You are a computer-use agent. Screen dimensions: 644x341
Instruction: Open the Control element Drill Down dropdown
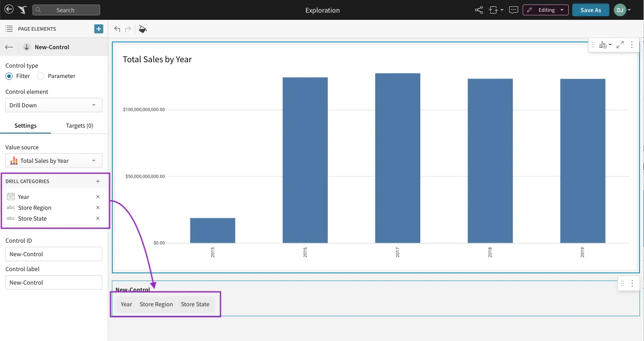tap(54, 105)
